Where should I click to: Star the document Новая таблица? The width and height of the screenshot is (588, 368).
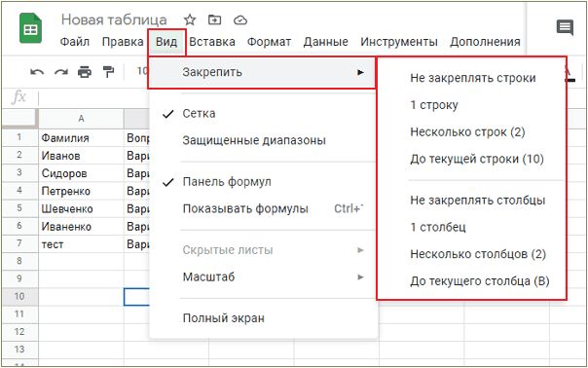point(190,19)
